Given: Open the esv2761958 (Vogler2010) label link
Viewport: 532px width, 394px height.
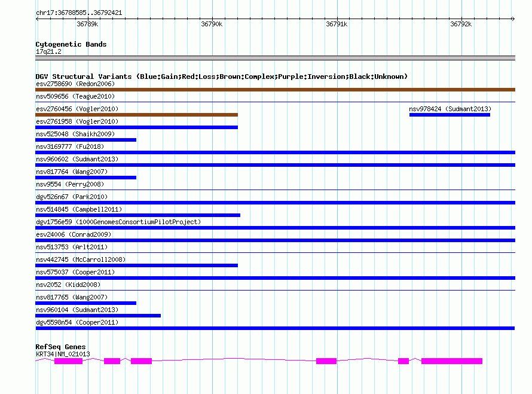Looking at the screenshot, I should [77, 121].
